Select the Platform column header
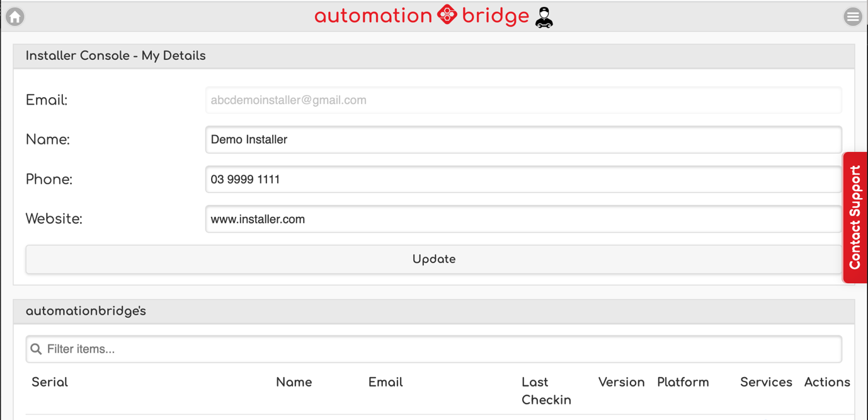The image size is (868, 420). pos(683,382)
